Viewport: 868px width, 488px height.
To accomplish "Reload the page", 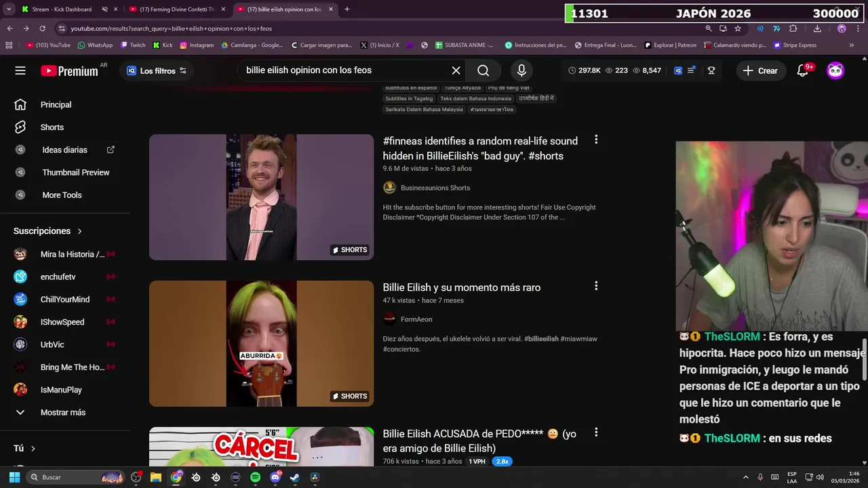I will (x=42, y=28).
